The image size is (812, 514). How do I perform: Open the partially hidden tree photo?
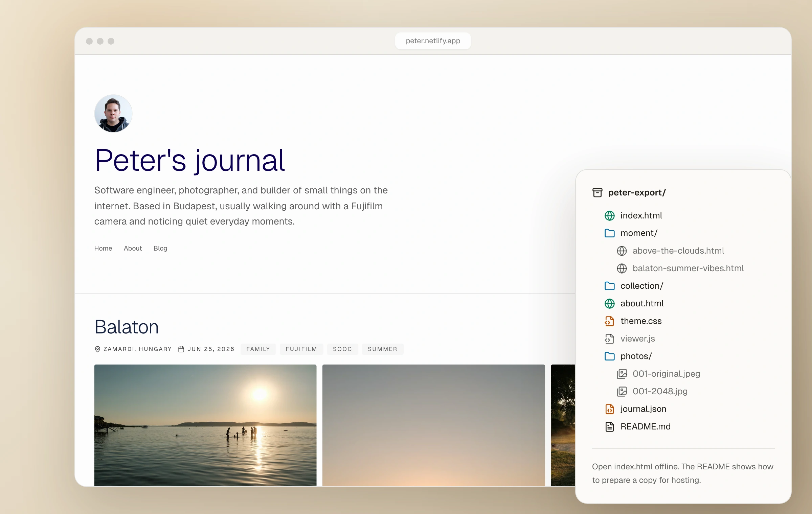point(563,425)
